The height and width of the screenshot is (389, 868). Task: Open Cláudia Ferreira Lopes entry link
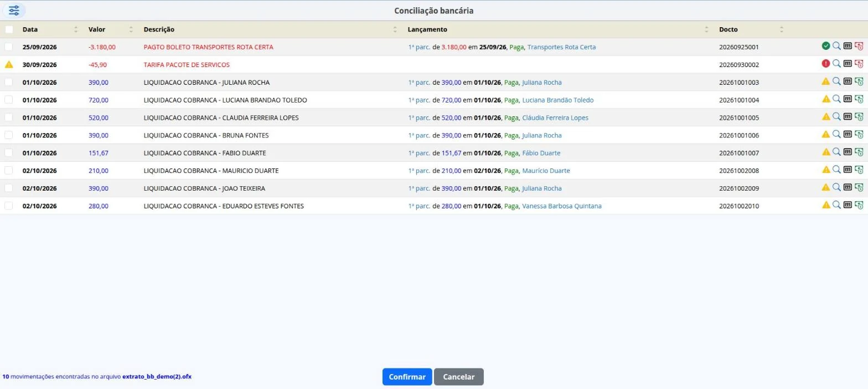click(555, 118)
